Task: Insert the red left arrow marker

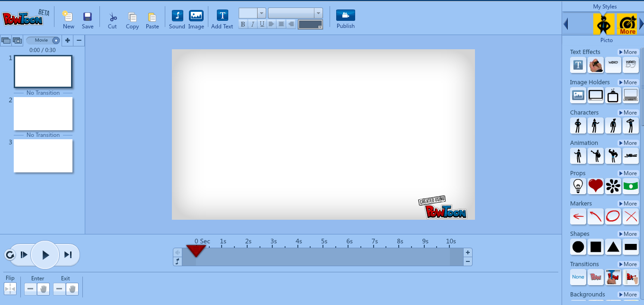Action: pyautogui.click(x=578, y=217)
